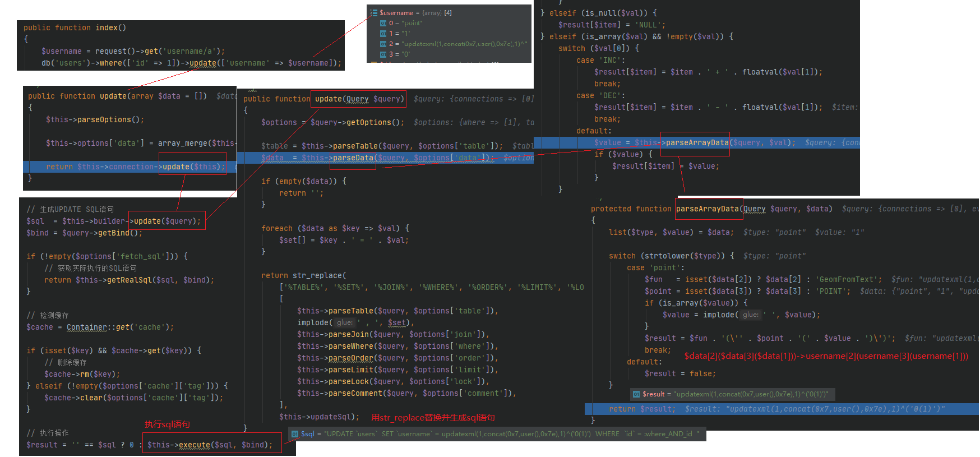The height and width of the screenshot is (457, 980).
Task: Click "$table = $this->parseTable(" line
Action: pyautogui.click(x=382, y=146)
